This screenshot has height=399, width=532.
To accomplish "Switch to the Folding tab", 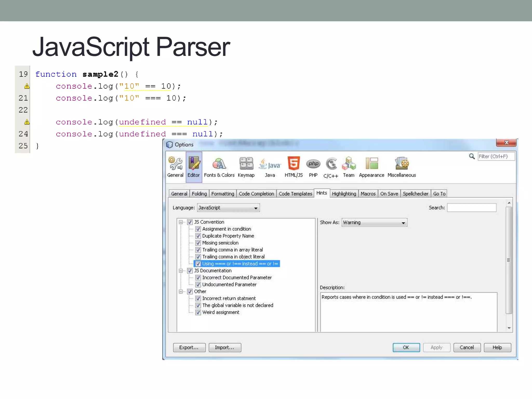I will click(x=199, y=194).
